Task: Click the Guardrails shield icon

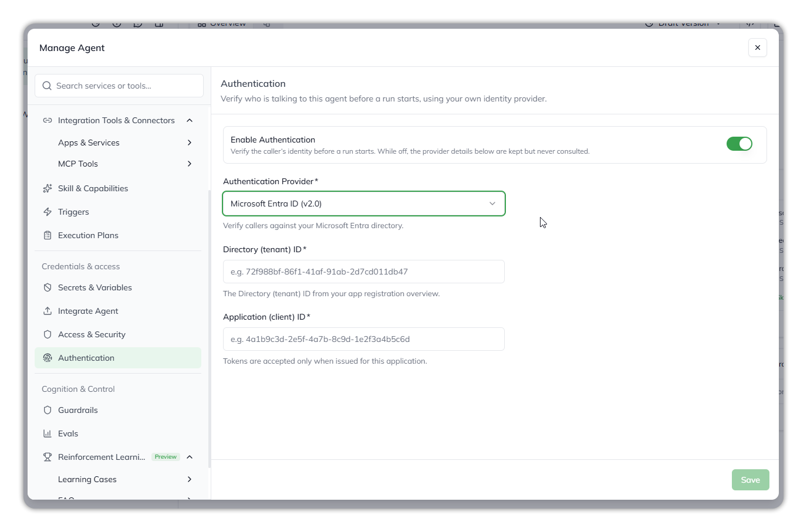Action: pyautogui.click(x=48, y=410)
